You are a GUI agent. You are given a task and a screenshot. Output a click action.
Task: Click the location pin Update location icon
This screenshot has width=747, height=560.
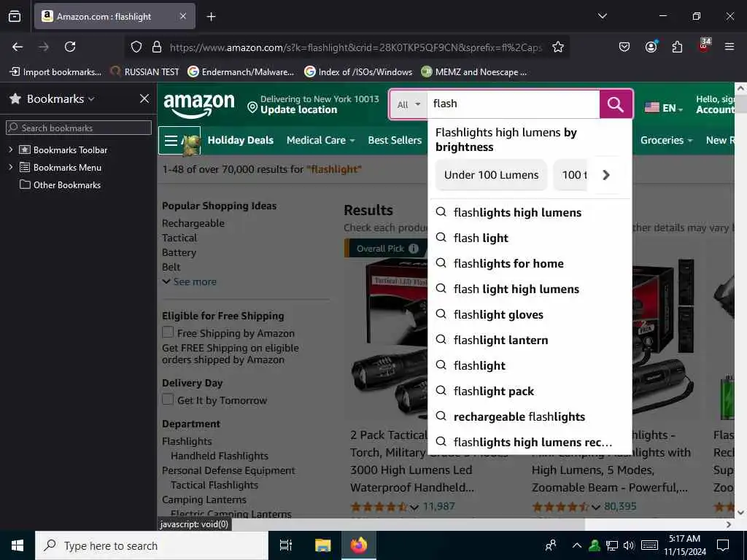[x=252, y=107]
